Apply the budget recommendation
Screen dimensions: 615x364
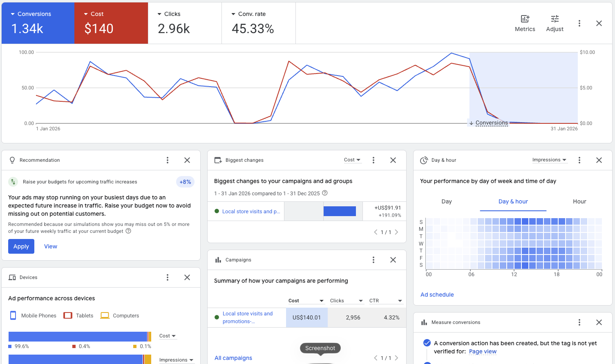click(x=21, y=246)
